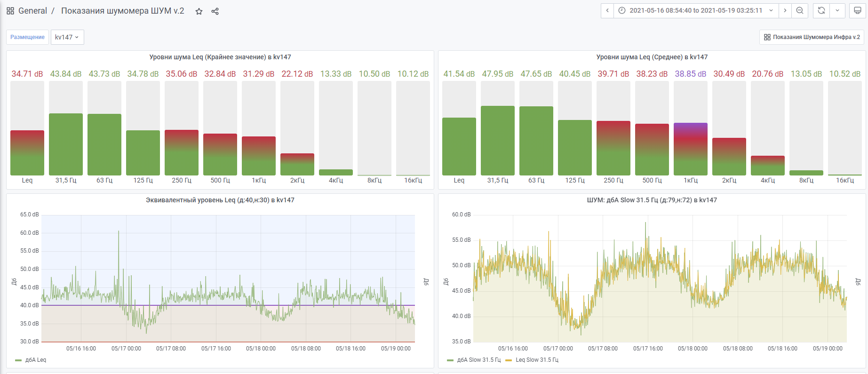Click the 41.54 dB average Leq value
This screenshot has width=868, height=374.
(x=459, y=74)
